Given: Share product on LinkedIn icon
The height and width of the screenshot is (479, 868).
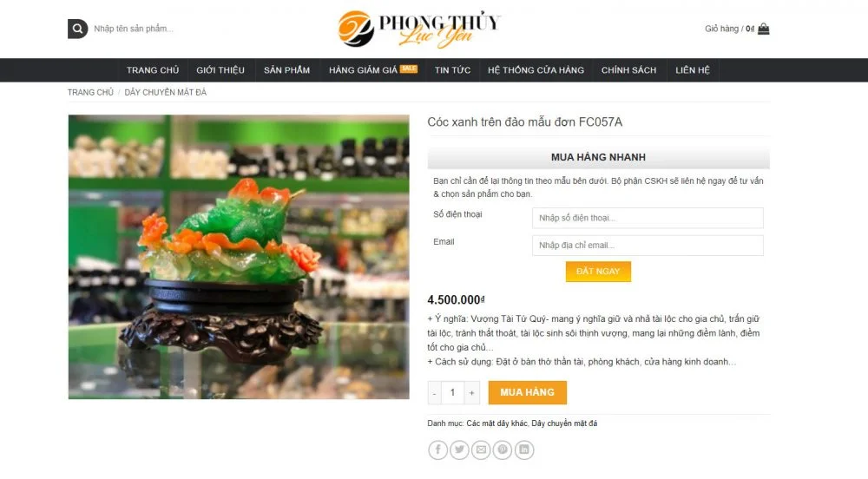Looking at the screenshot, I should 524,449.
